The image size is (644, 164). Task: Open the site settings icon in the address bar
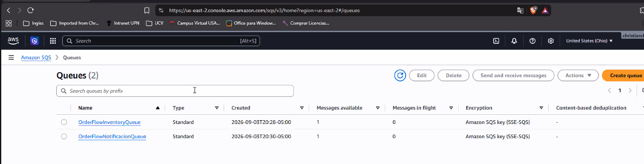point(161,10)
